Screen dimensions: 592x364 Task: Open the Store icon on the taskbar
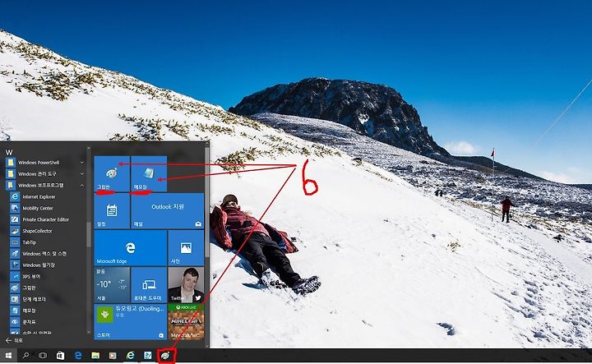[60, 355]
